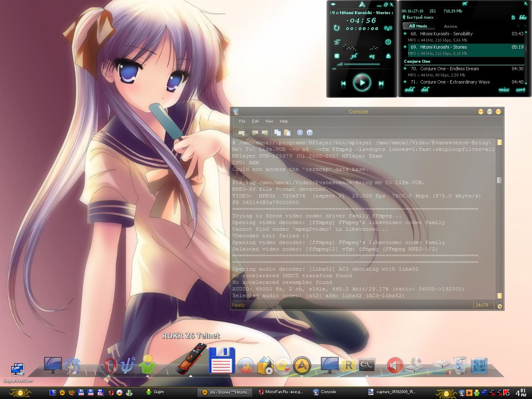Click next tab icon in Console toolbar
Screen dimensions: 532x399
click(x=265, y=133)
